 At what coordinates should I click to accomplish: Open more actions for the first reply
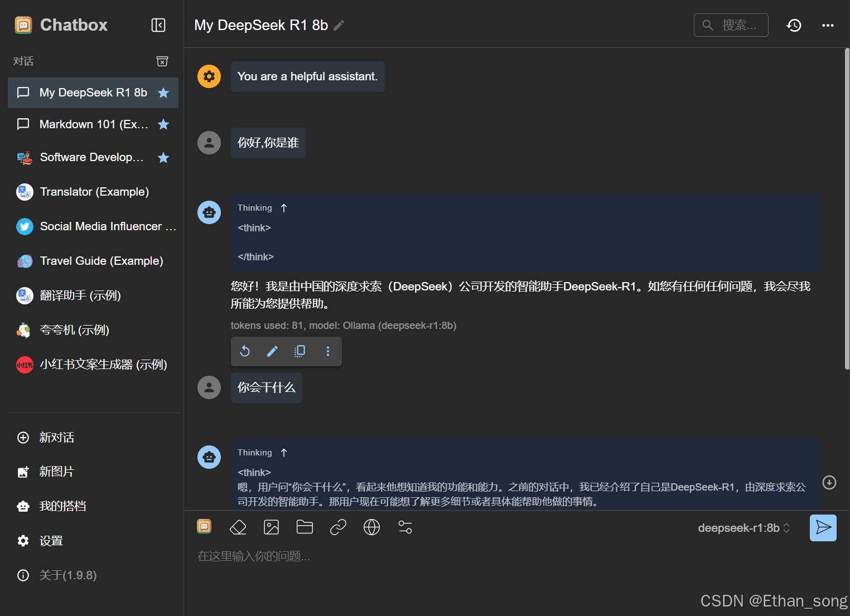click(328, 351)
